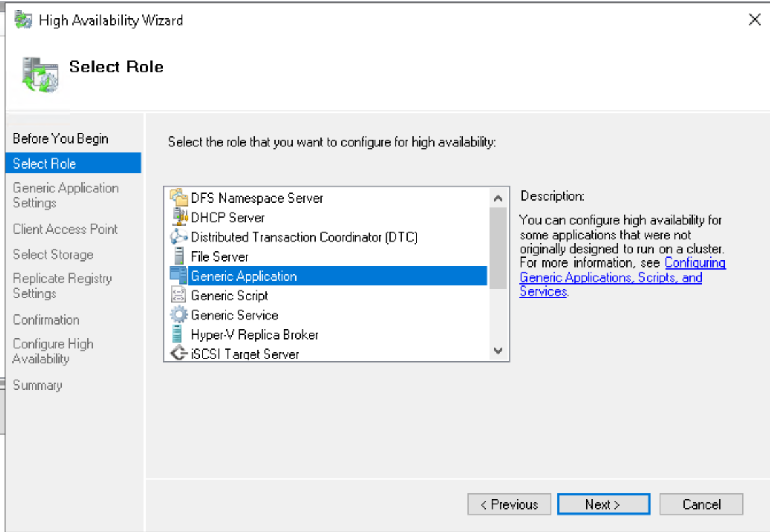
Task: Click the Generic Script icon
Action: (x=179, y=296)
